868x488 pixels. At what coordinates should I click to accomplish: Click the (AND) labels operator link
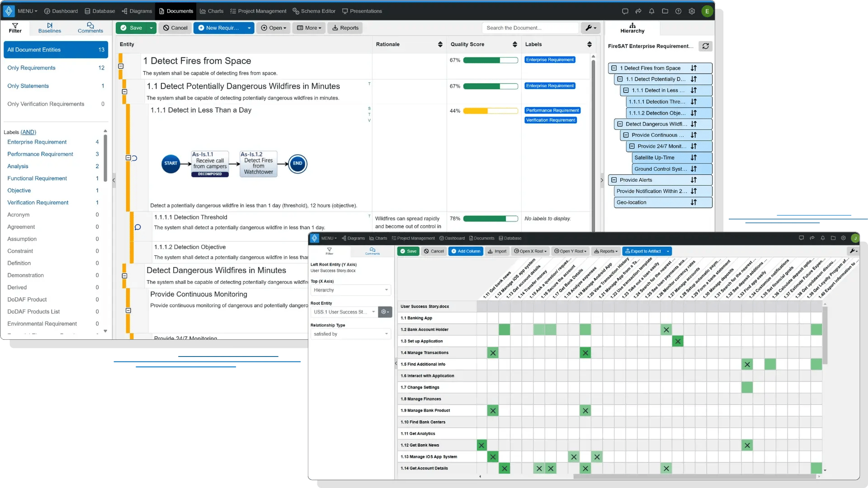point(28,132)
